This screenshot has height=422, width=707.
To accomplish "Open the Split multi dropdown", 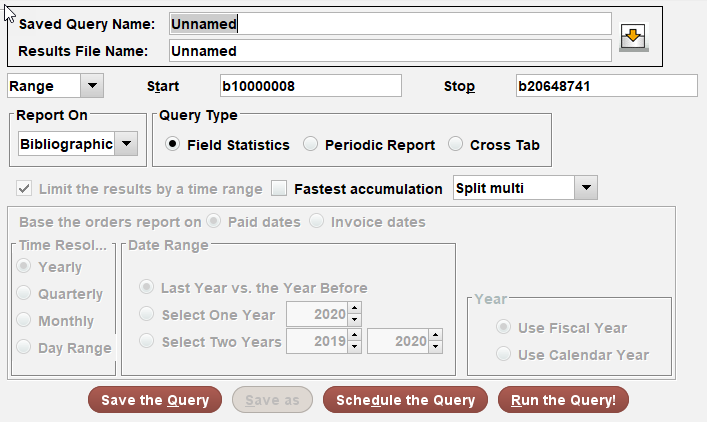I will (x=586, y=188).
